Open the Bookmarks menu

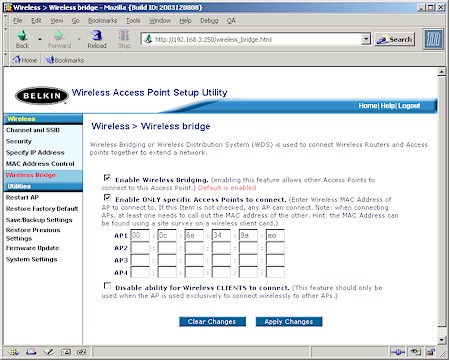[103, 21]
